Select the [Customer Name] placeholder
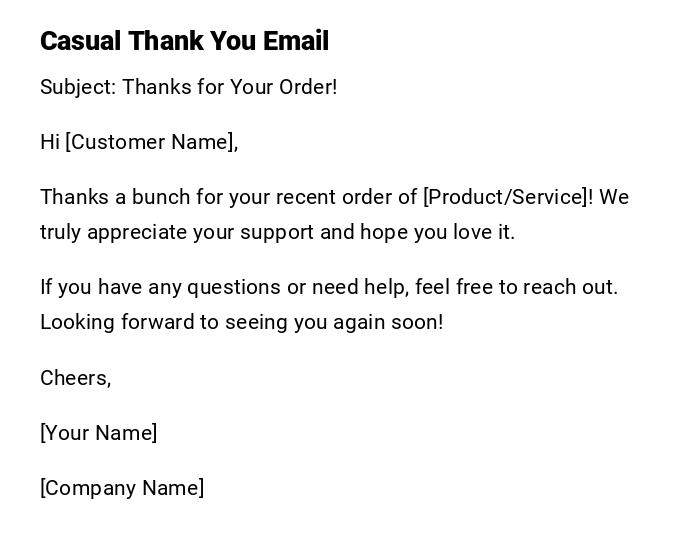The width and height of the screenshot is (700, 550). coord(151,142)
